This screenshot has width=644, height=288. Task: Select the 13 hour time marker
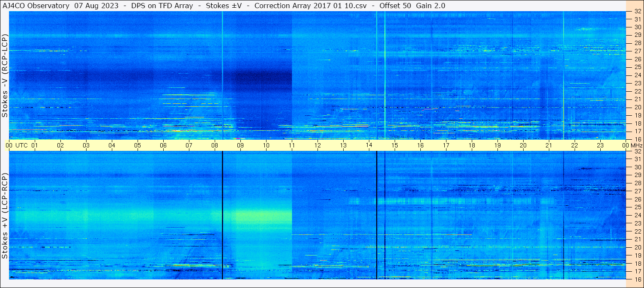(343, 145)
